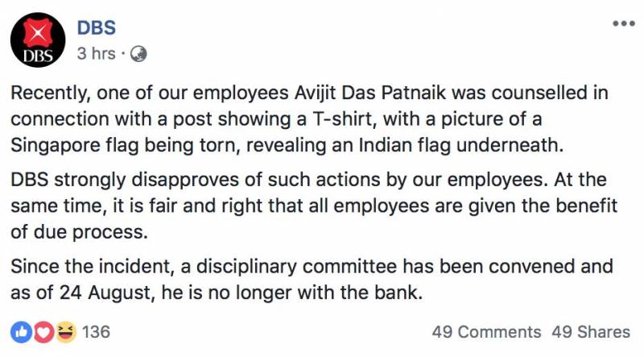
Task: Click the "3 hrs" post timestamp
Action: click(x=97, y=54)
